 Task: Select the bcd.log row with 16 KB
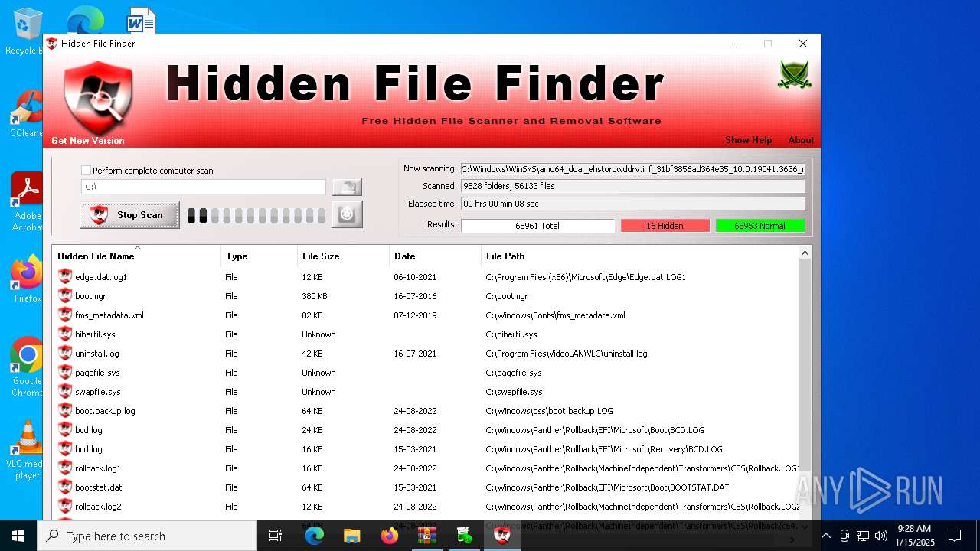click(x=425, y=449)
